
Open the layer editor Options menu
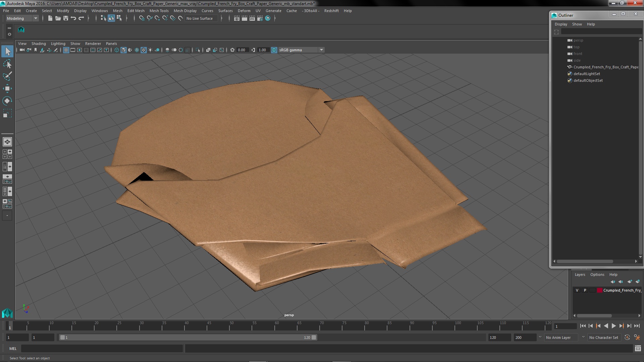(597, 275)
